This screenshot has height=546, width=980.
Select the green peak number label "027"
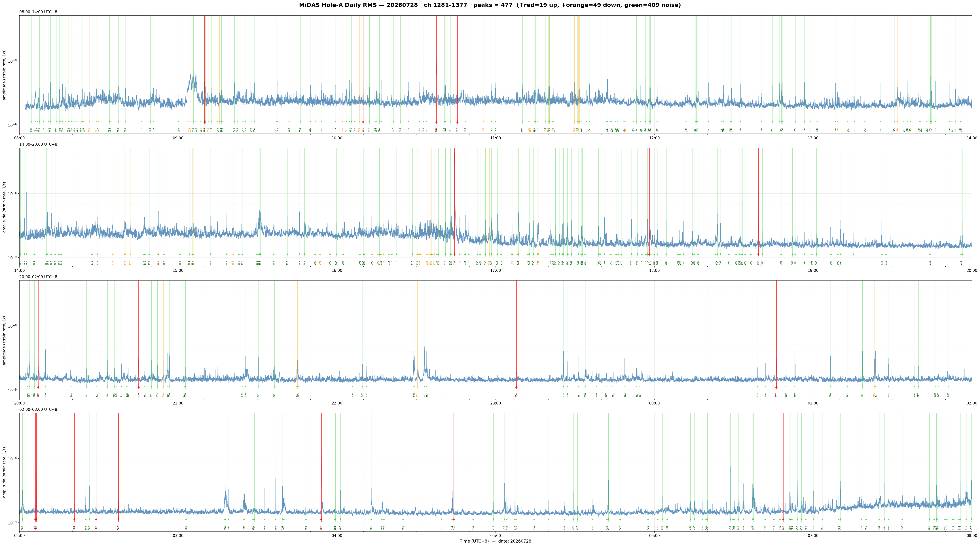coord(142,130)
